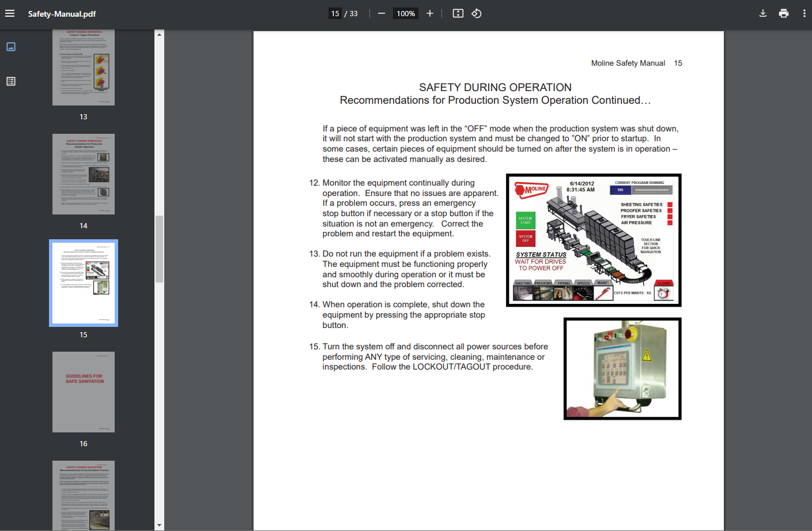This screenshot has width=812, height=531.
Task: Click the Safety-Manual.pdf title
Action: (x=62, y=14)
